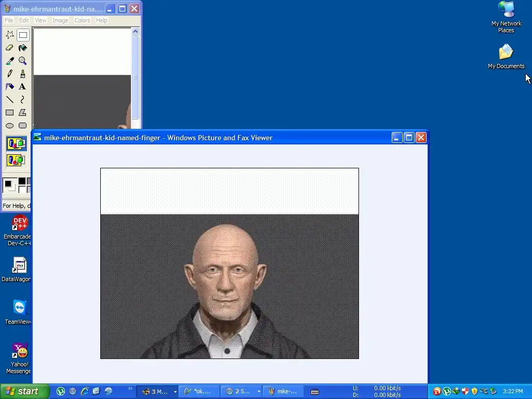Image resolution: width=532 pixels, height=399 pixels.
Task: Click the foreground/background color indicator box
Action: tap(9, 185)
